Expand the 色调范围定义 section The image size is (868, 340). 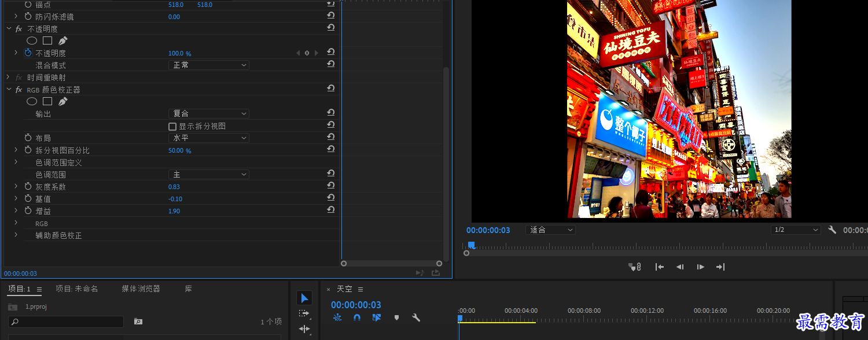[x=16, y=162]
